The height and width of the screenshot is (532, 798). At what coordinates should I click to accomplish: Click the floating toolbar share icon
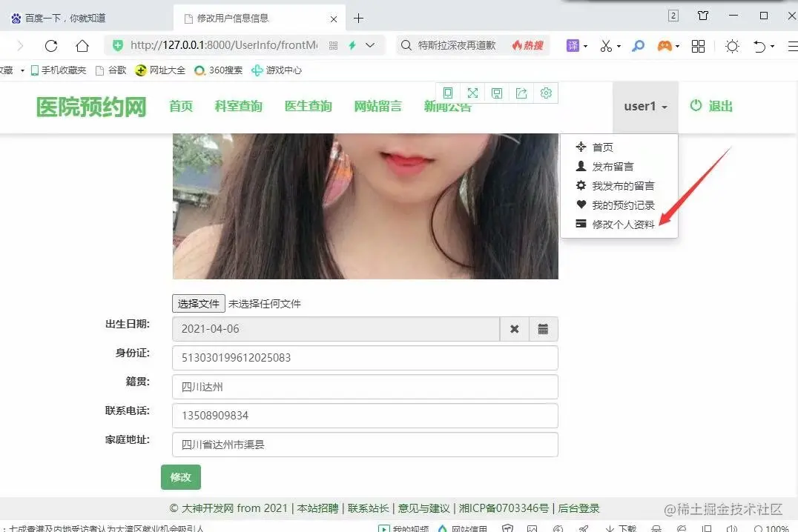tap(521, 93)
